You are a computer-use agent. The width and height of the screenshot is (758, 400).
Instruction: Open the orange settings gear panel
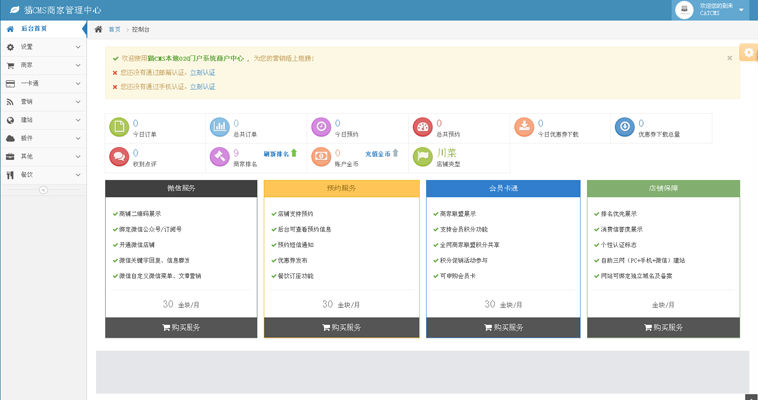click(749, 53)
